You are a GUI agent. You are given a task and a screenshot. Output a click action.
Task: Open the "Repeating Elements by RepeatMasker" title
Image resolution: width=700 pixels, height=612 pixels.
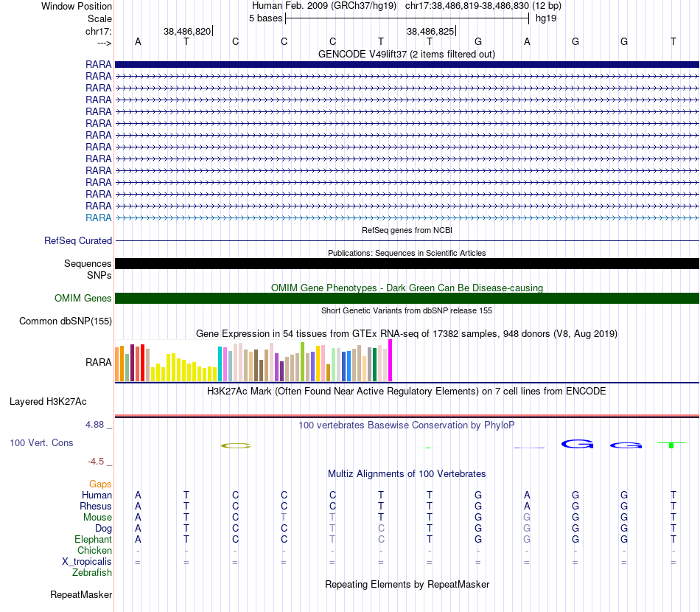click(407, 584)
